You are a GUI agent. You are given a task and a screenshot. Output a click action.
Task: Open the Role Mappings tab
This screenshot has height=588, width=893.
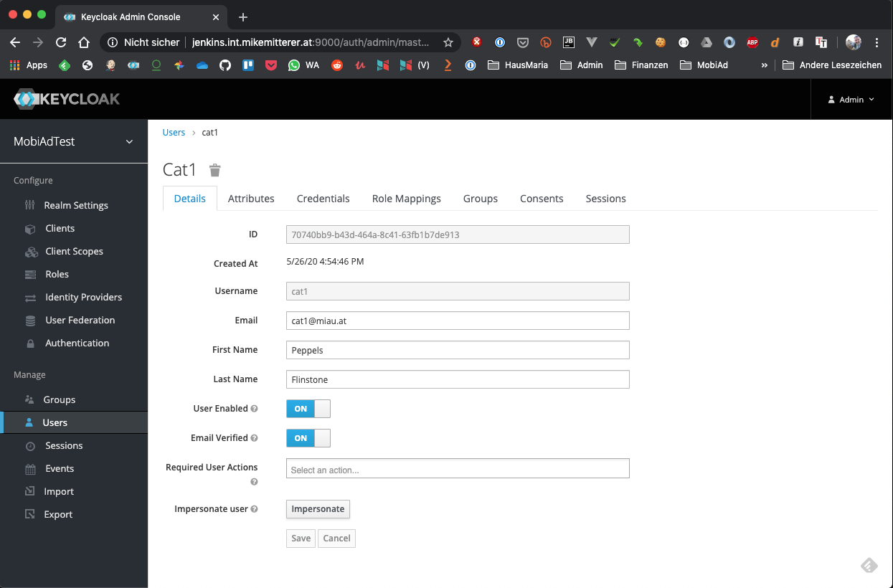407,199
